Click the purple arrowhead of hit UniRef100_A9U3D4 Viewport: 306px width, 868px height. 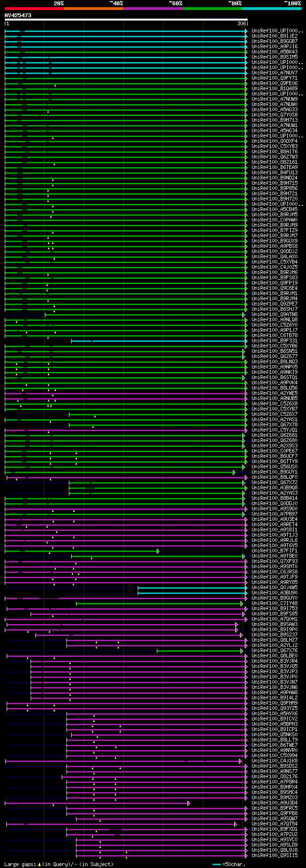(x=189, y=803)
